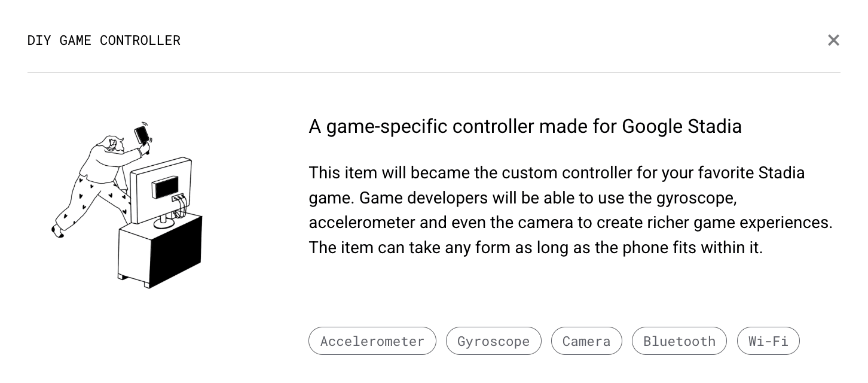Viewport: 868px width, 383px height.
Task: Click the Wi-Fi tag on the far right
Action: click(x=768, y=341)
